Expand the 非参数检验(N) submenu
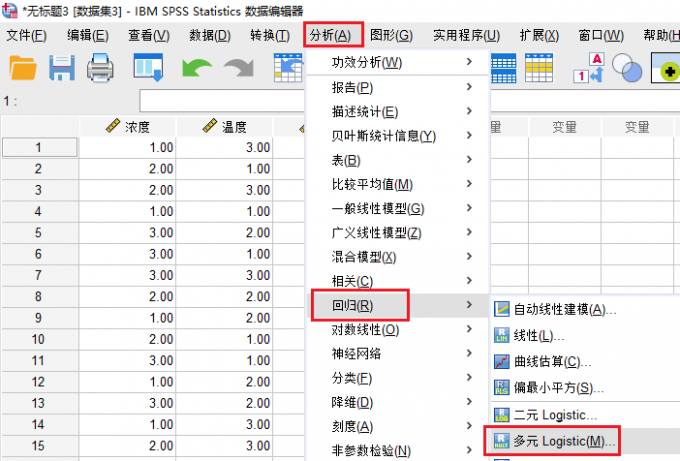Screen dimensions: 680x461 (x=398, y=451)
